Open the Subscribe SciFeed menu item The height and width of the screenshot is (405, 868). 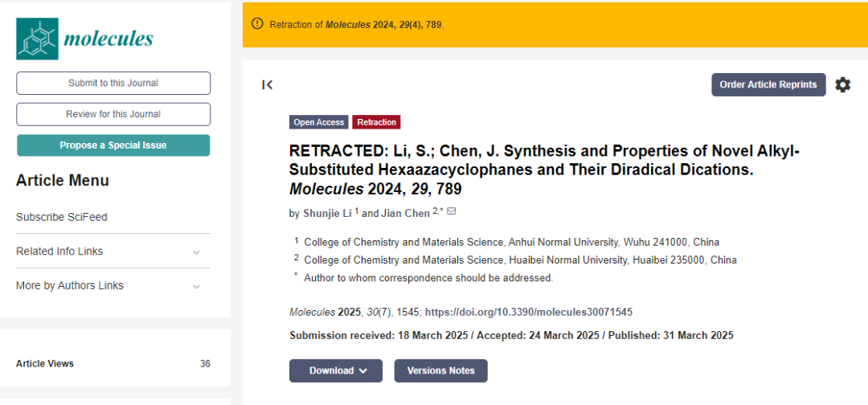pyautogui.click(x=62, y=217)
